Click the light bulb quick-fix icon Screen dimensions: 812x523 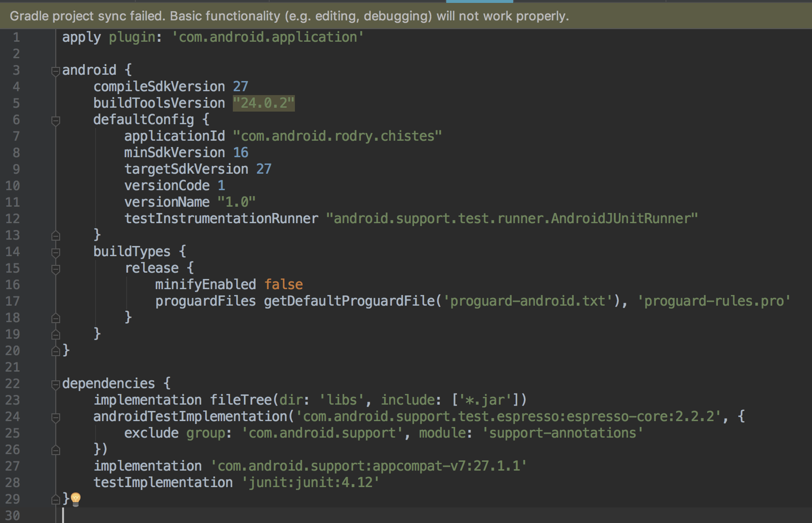76,499
